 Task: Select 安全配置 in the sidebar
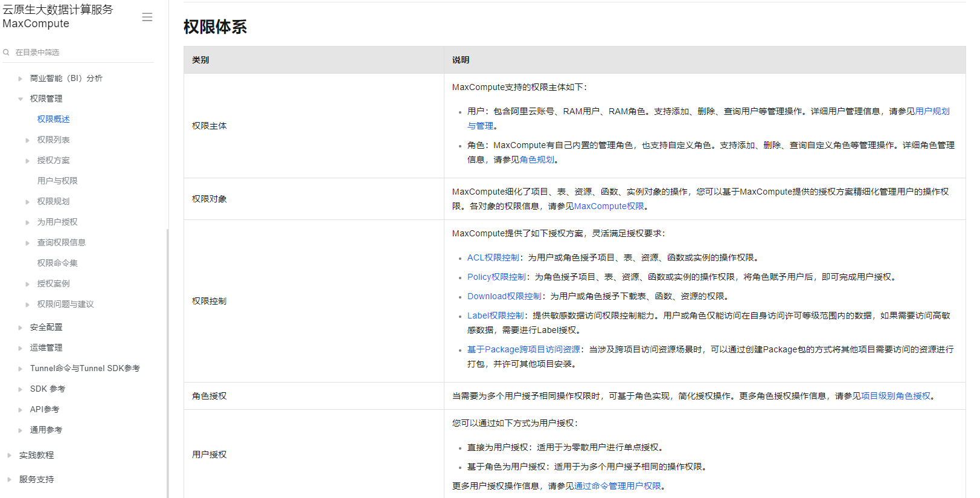46,327
